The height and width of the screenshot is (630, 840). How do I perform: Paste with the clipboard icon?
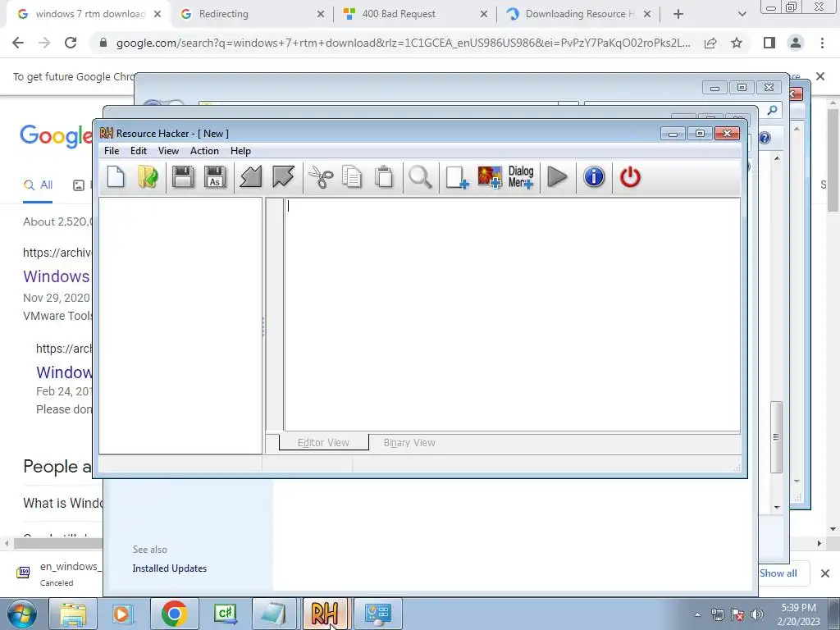point(384,177)
